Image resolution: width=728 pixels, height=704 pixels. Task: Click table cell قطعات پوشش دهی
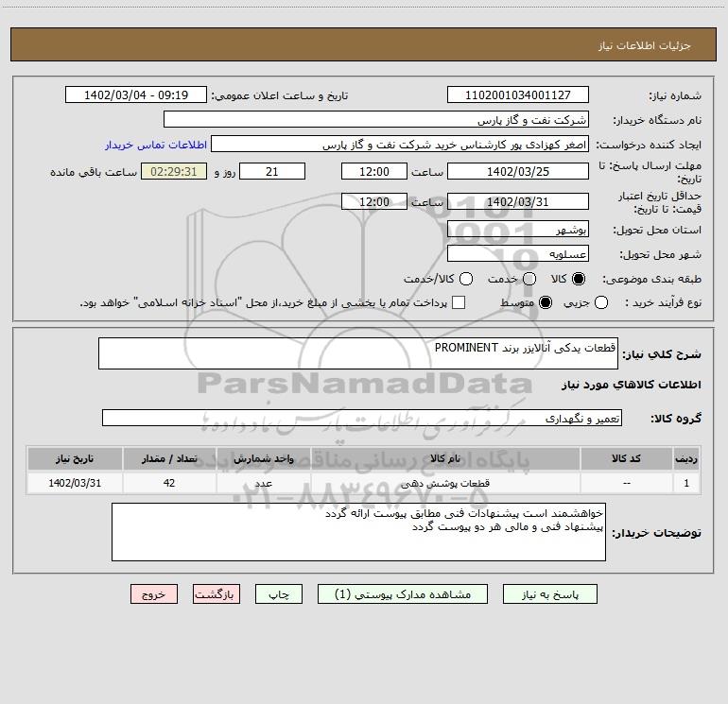pos(445,483)
